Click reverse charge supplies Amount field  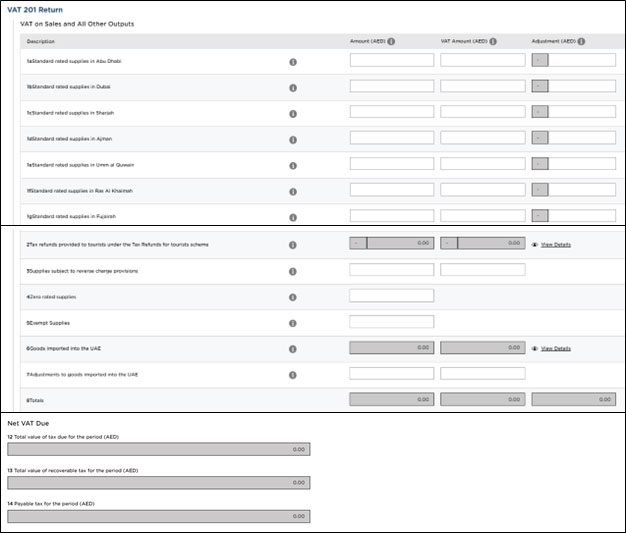tap(392, 269)
